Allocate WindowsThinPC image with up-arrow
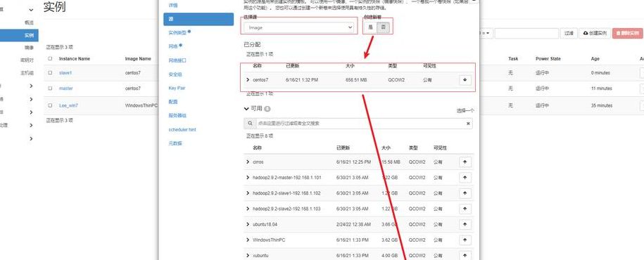Image resolution: width=644 pixels, height=260 pixels. point(465,240)
